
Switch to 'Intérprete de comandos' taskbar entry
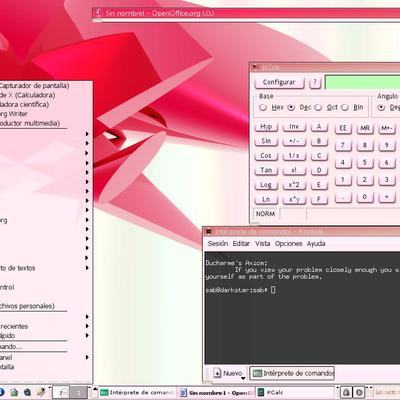pyautogui.click(x=138, y=393)
